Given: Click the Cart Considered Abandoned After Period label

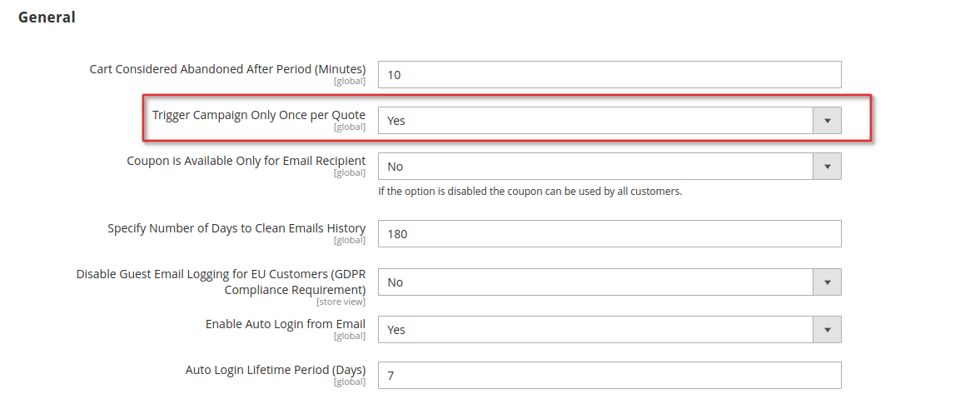Looking at the screenshot, I should click(227, 69).
